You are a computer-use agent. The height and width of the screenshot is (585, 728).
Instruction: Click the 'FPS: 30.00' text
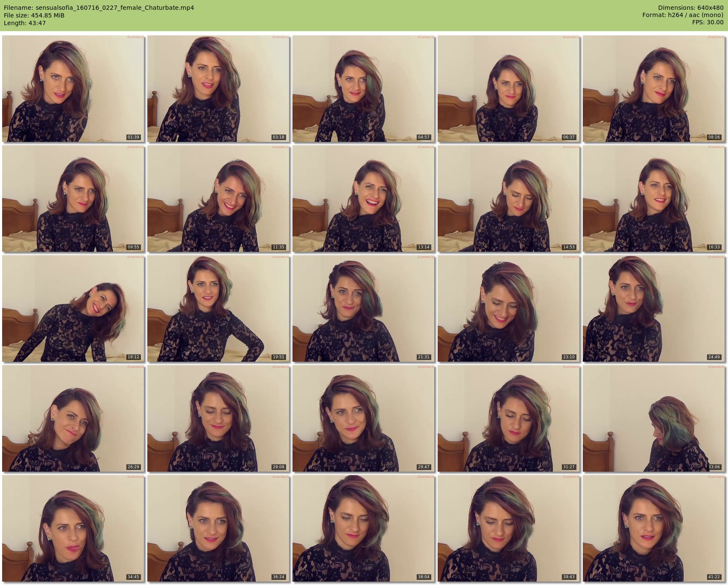tap(708, 22)
